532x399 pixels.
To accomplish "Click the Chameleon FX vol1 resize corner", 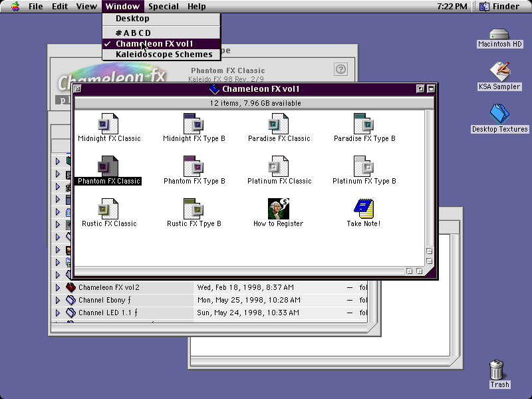I will tap(429, 272).
